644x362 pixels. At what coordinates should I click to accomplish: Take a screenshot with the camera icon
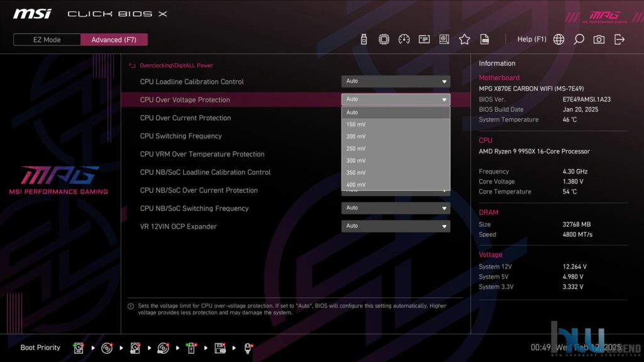coord(599,40)
